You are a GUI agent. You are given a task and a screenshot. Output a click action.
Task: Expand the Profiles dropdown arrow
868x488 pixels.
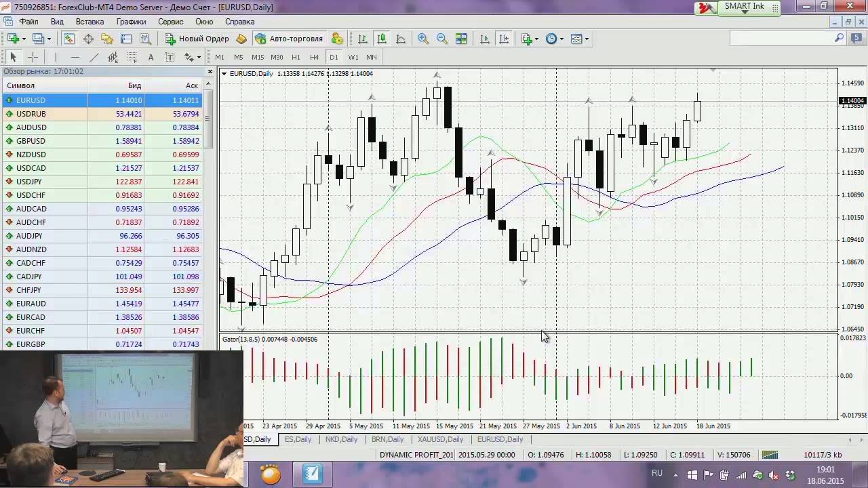pyautogui.click(x=50, y=39)
